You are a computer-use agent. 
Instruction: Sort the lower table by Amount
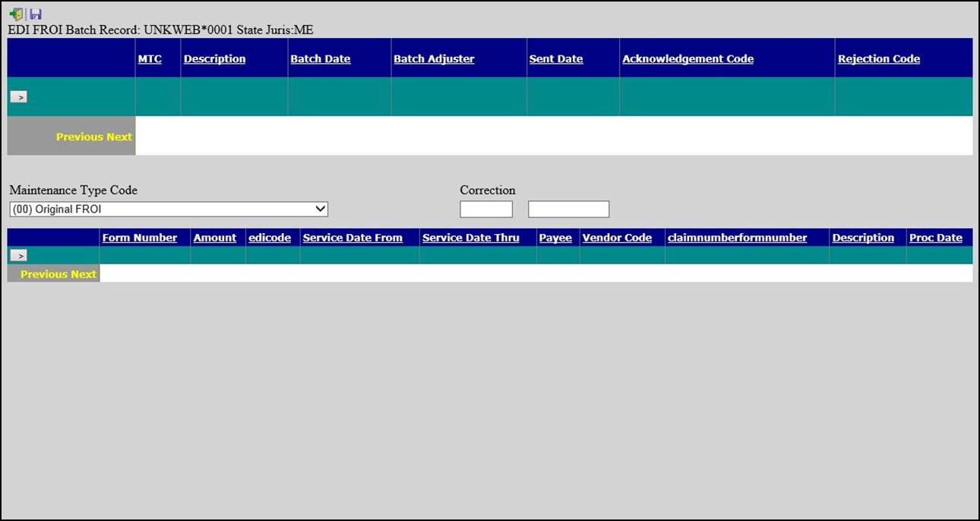tap(215, 238)
